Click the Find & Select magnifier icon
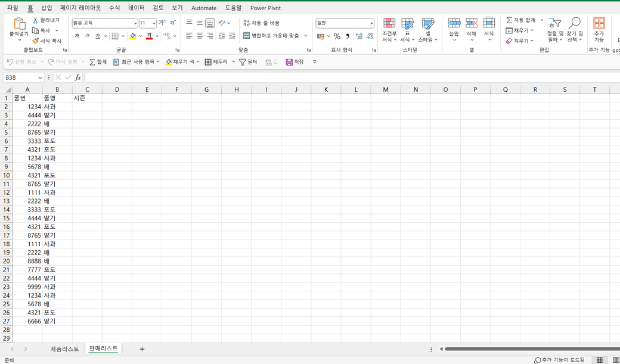The width and height of the screenshot is (620, 364). (575, 23)
